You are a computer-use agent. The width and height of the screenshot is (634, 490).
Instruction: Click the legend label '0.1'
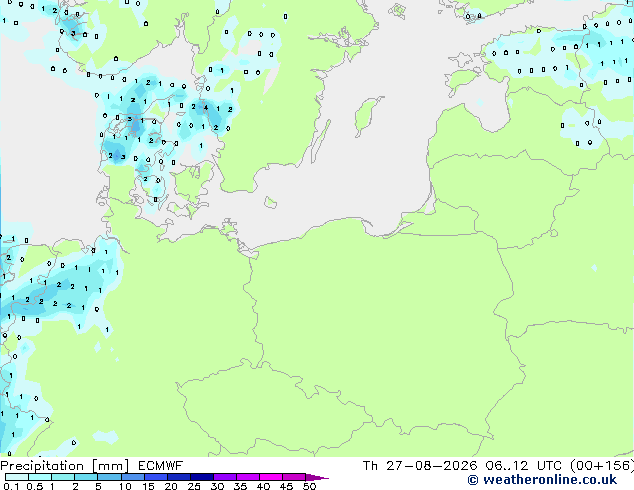click(x=11, y=486)
